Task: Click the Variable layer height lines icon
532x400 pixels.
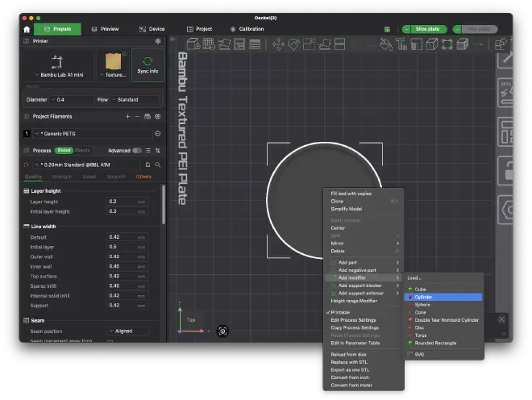Action: [255, 44]
